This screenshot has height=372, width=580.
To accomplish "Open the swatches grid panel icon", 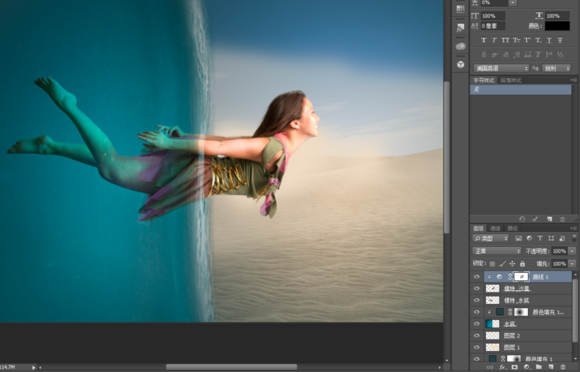I will [x=460, y=9].
